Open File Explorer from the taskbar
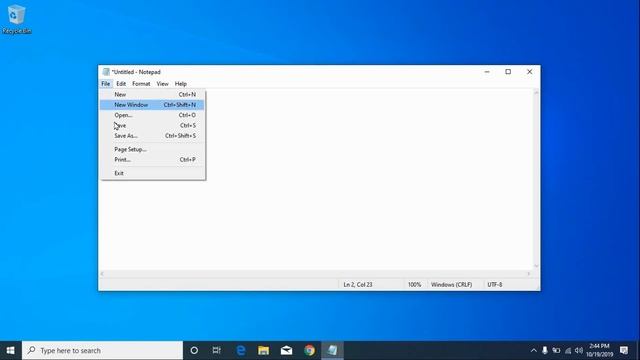640x360 pixels. (264, 350)
